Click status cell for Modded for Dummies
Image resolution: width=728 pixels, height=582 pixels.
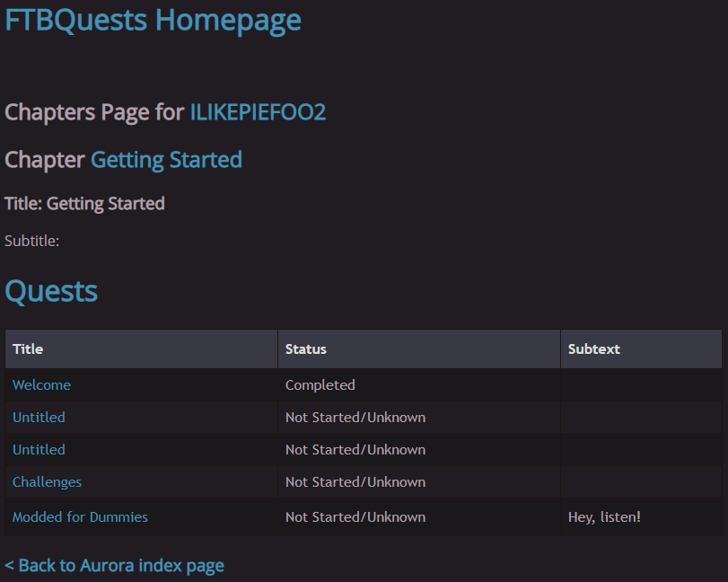tap(355, 516)
